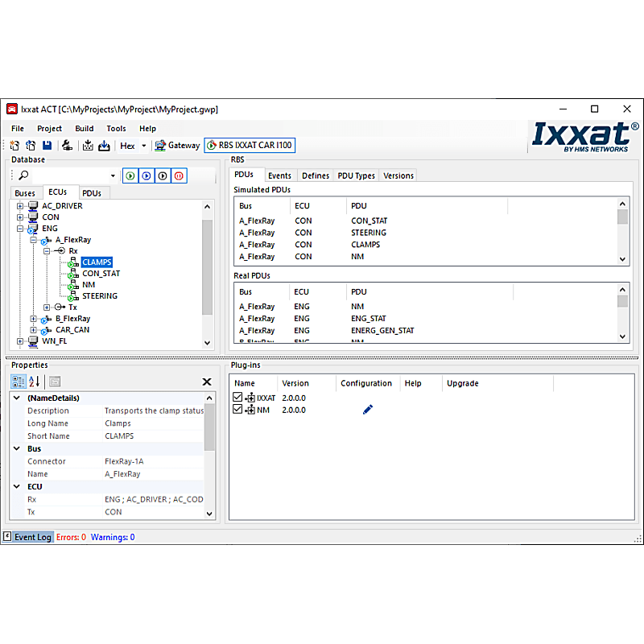Select the CLAMPS item under Rx
Screen dimensions: 644x644
[x=97, y=262]
